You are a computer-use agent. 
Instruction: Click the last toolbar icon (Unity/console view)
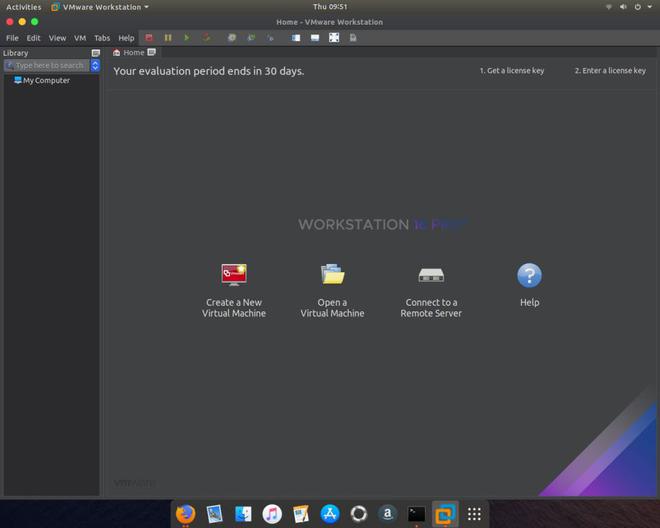(x=353, y=38)
